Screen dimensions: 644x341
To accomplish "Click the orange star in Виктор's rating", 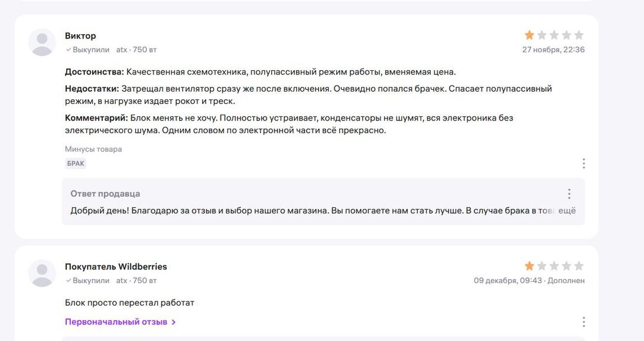I will (x=529, y=35).
